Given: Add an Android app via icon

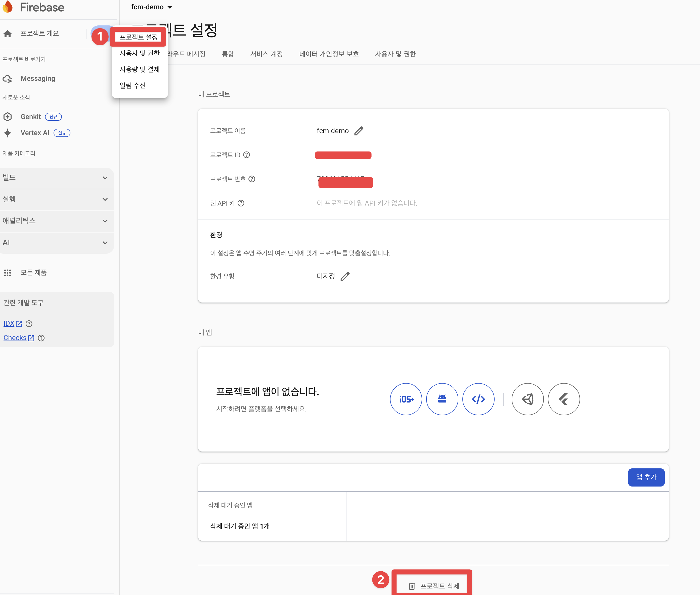Looking at the screenshot, I should 442,399.
